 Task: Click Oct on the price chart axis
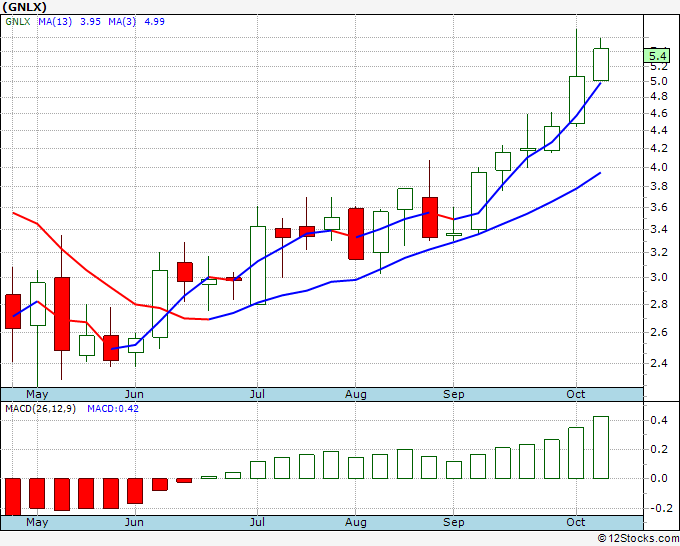coord(576,394)
